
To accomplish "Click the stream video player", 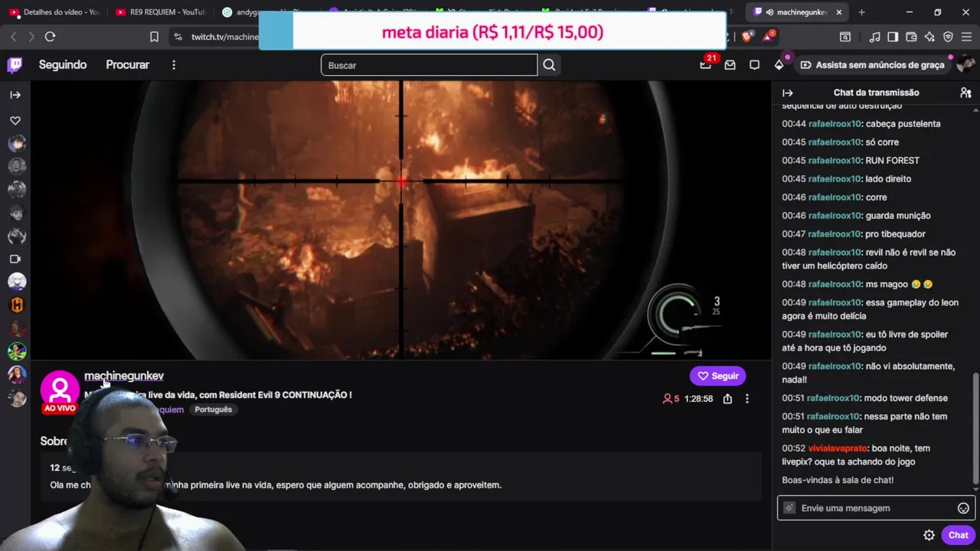I will pyautogui.click(x=401, y=220).
